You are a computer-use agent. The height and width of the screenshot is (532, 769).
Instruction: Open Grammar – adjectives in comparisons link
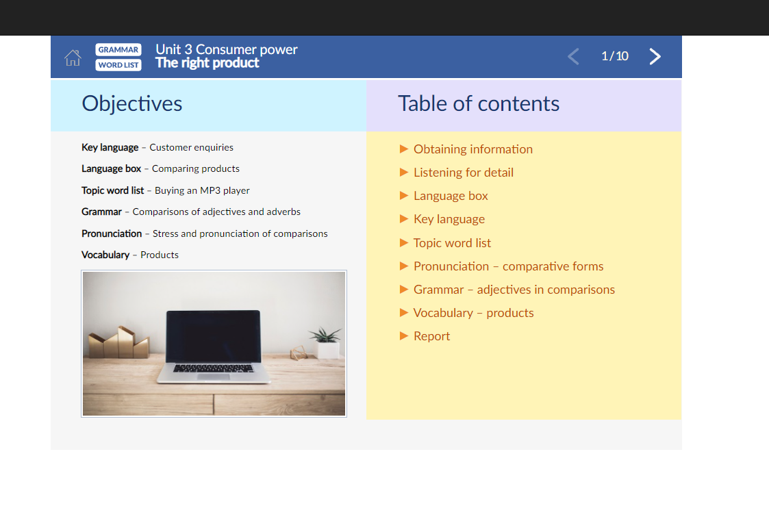514,290
